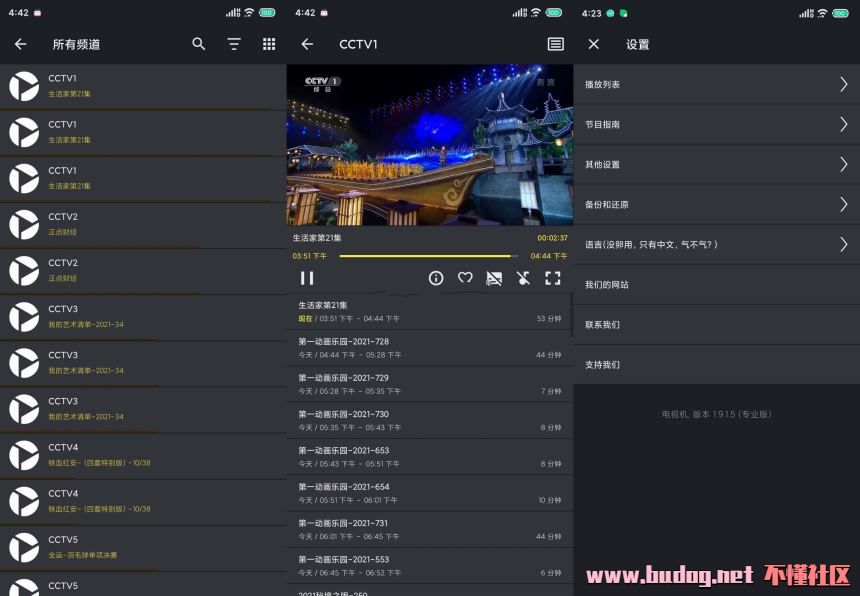Go back from the 所有频道 screen

pos(20,44)
